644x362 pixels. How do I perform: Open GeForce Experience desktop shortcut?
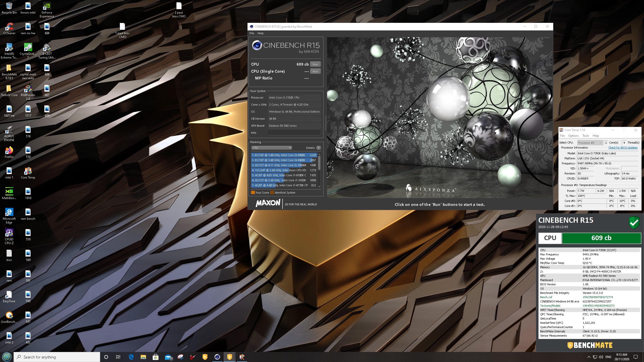pos(47,10)
